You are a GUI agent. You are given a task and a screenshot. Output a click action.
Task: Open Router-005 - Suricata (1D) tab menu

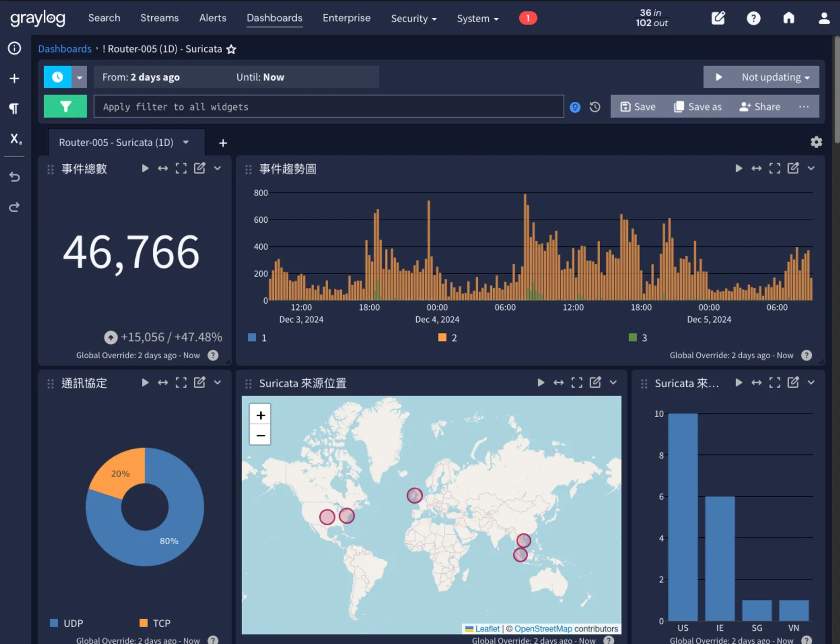click(x=186, y=142)
